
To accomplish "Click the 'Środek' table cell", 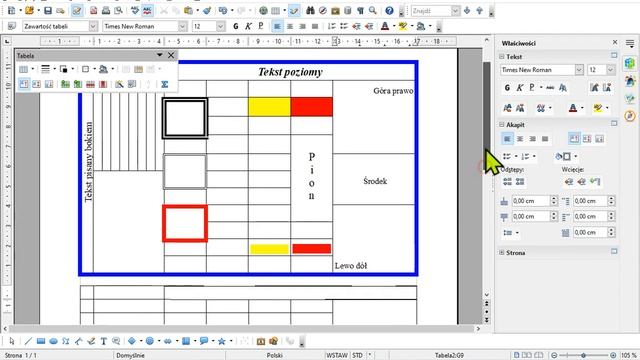I will point(374,180).
